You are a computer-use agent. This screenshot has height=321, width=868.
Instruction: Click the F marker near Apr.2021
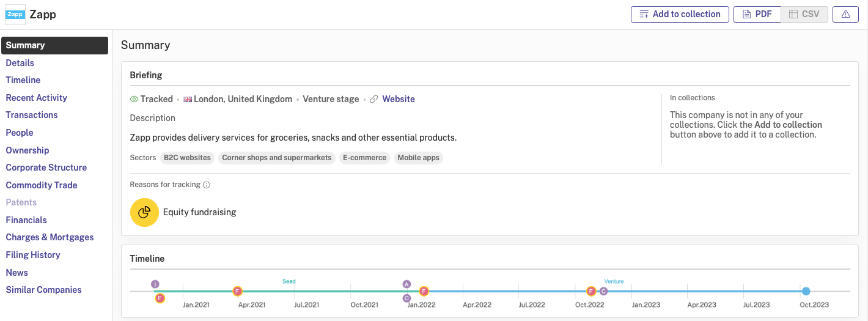click(238, 291)
